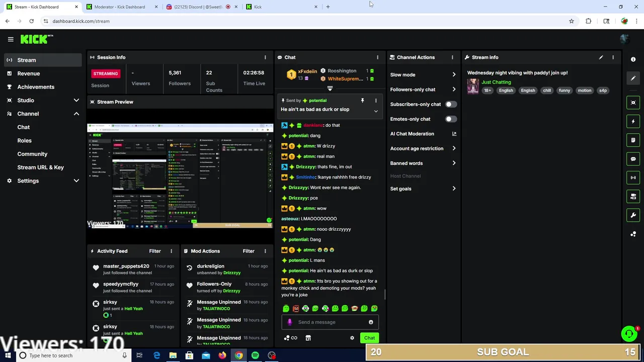
Task: Toggle Subscribers-only chat switch
Action: (x=451, y=104)
